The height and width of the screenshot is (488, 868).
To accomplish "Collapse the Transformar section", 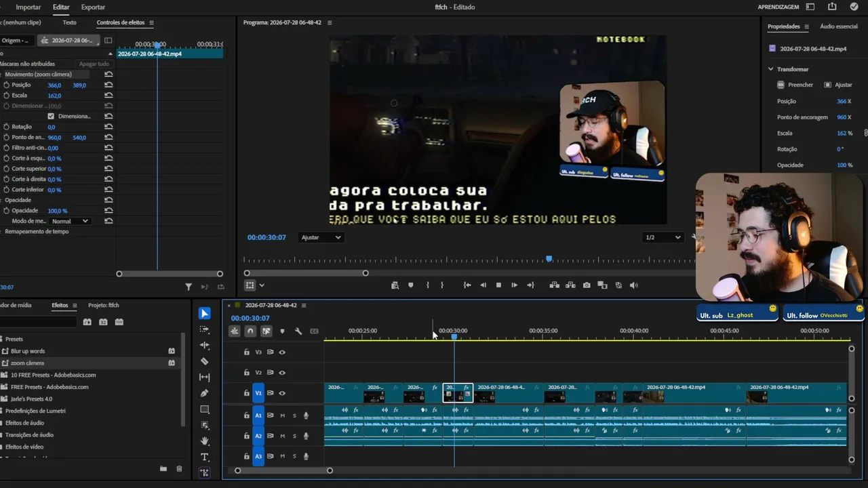I will click(770, 69).
